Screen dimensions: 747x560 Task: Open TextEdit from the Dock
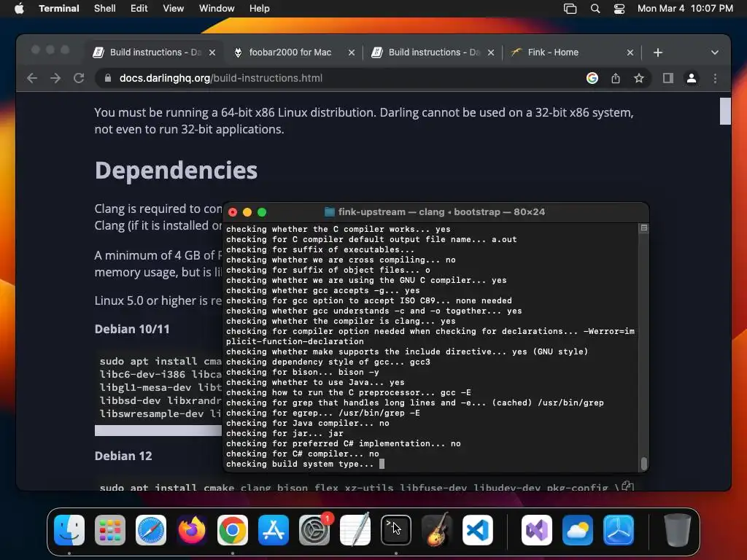click(355, 530)
